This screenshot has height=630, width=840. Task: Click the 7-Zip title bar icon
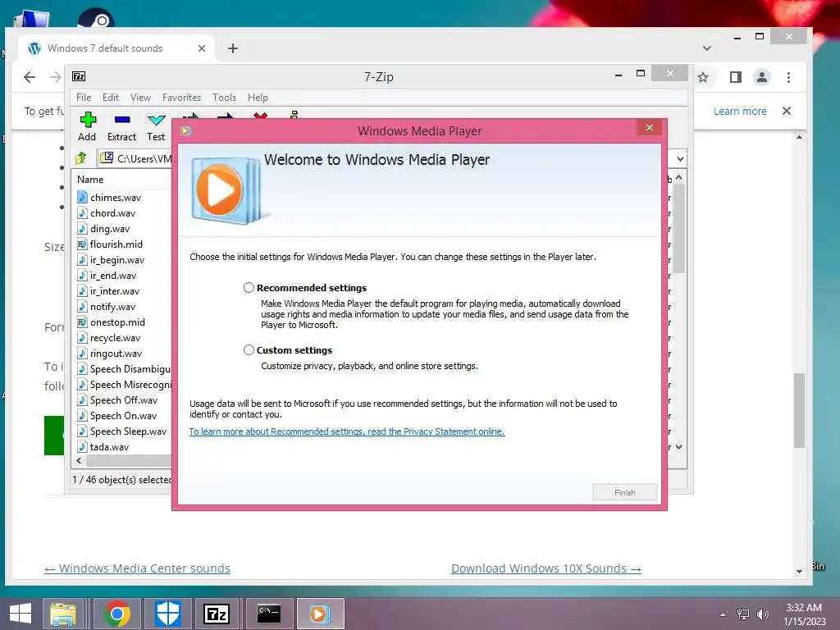[x=79, y=76]
